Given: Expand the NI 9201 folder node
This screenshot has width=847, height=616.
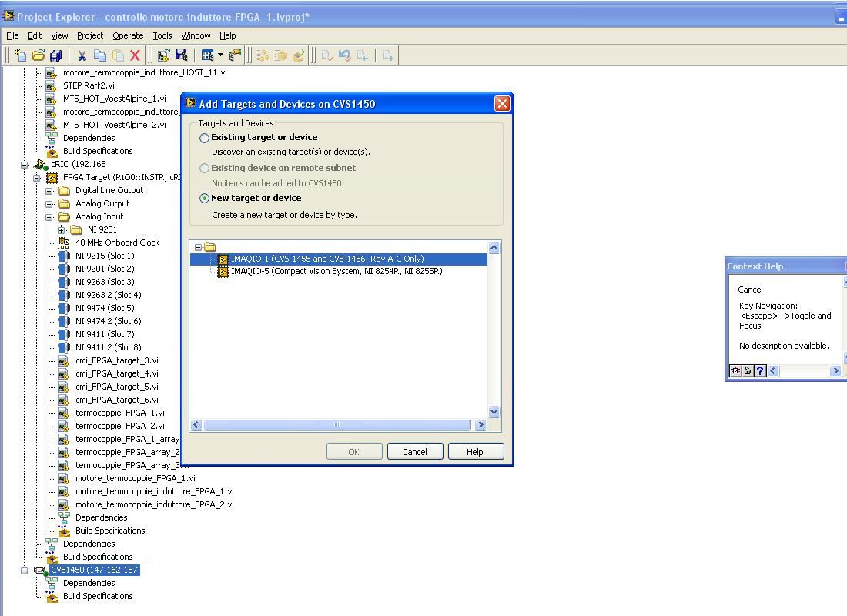Looking at the screenshot, I should point(62,230).
